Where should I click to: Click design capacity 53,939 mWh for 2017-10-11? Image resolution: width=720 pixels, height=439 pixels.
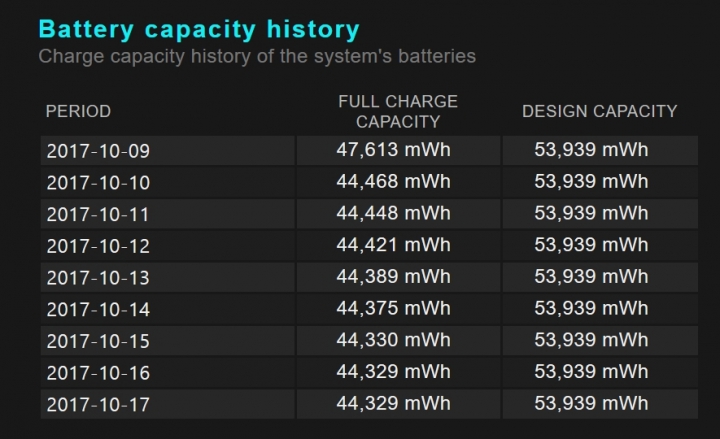point(591,214)
